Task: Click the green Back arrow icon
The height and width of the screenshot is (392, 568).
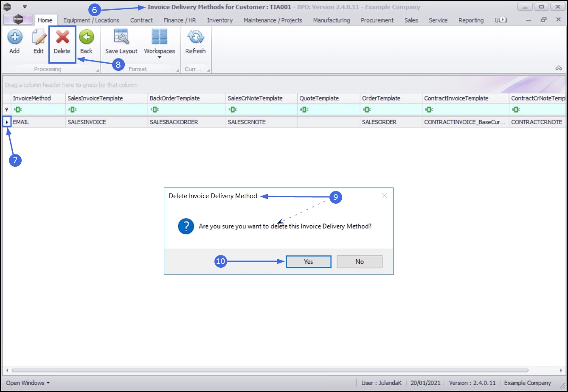Action: (x=86, y=37)
